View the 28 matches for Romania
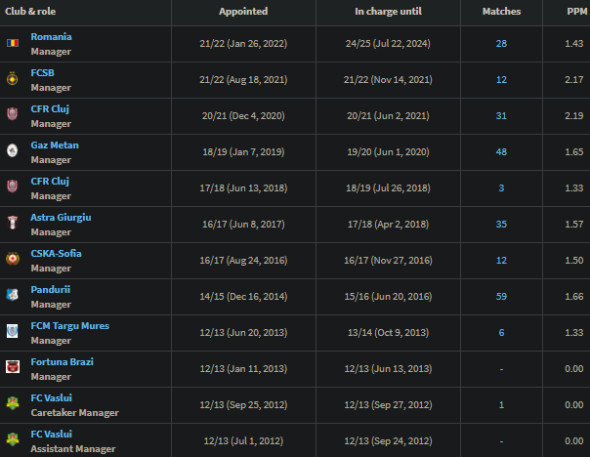590x457 pixels. point(501,44)
